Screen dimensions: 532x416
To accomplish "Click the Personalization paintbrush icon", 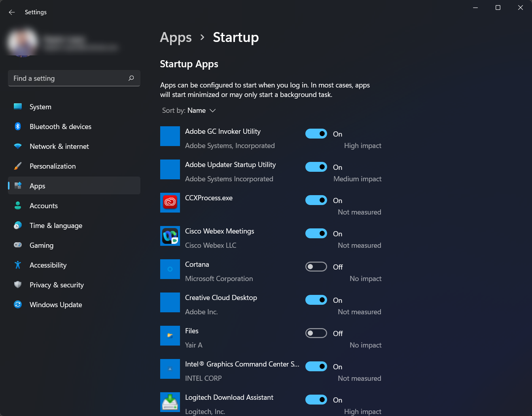I will [x=18, y=166].
